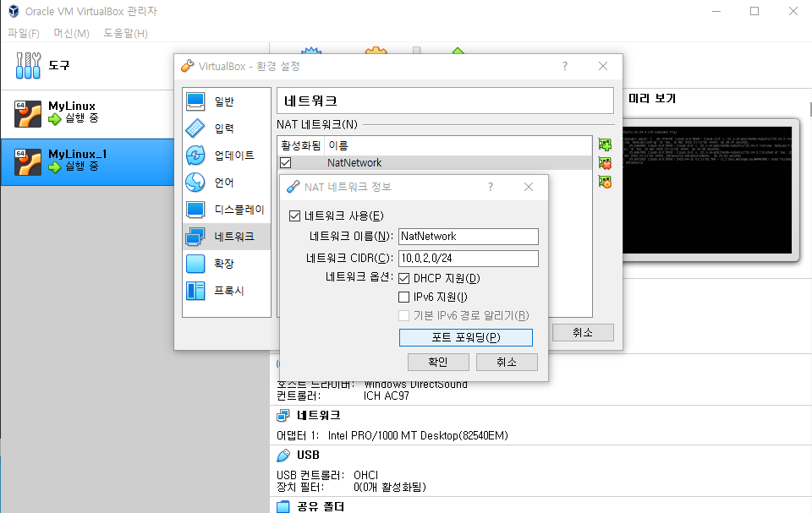Viewport: 812px width, 513px height.
Task: Click the 미리 보기 heading in manager
Action: tap(652, 98)
